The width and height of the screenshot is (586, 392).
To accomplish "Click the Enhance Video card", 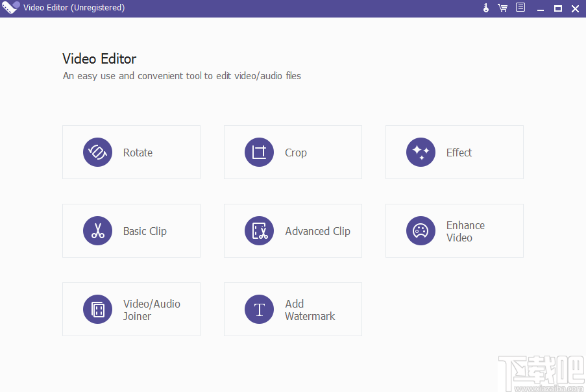I will (x=454, y=230).
